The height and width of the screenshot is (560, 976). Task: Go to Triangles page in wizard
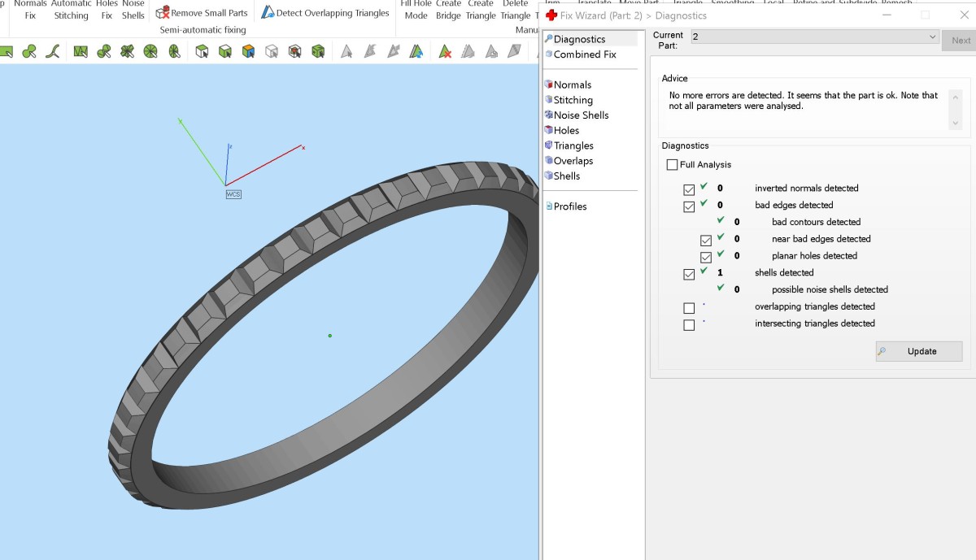(x=573, y=145)
